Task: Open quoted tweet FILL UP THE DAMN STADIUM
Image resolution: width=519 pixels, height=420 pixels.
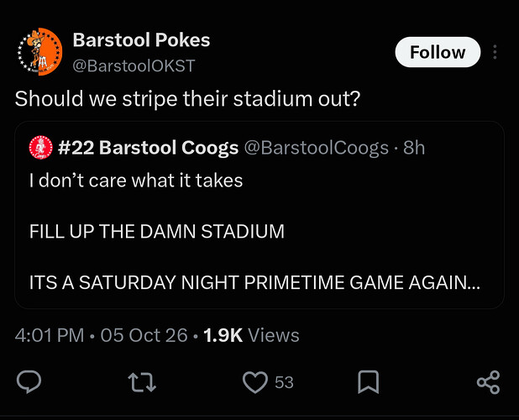Action: pyautogui.click(x=157, y=231)
